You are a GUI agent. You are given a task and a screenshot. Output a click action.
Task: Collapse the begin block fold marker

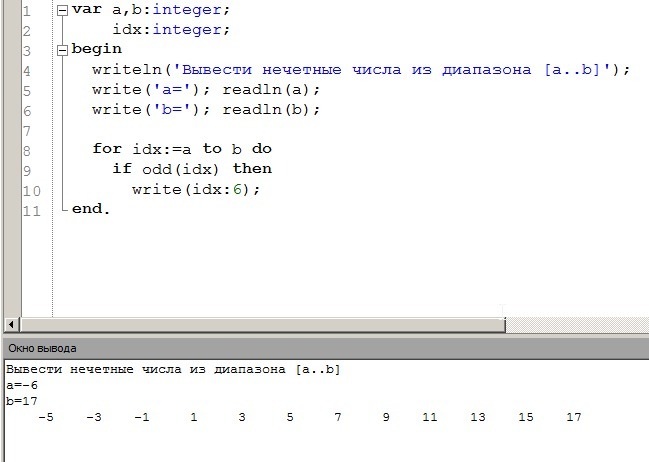tap(64, 49)
